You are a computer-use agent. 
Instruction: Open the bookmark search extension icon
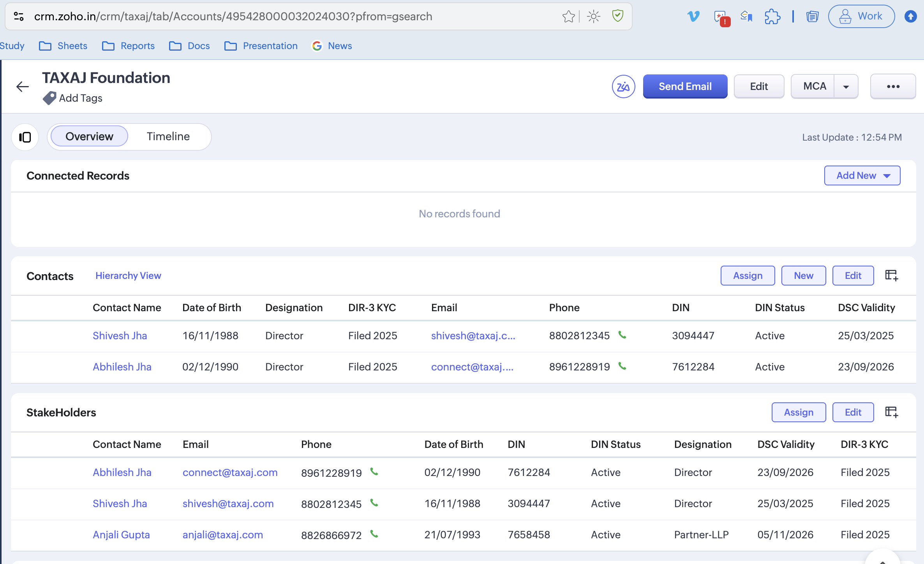coord(746,16)
